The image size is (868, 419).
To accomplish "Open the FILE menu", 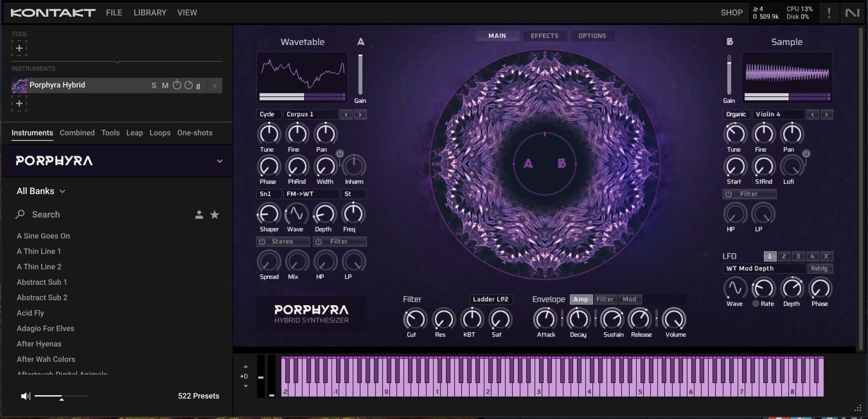I will tap(114, 13).
